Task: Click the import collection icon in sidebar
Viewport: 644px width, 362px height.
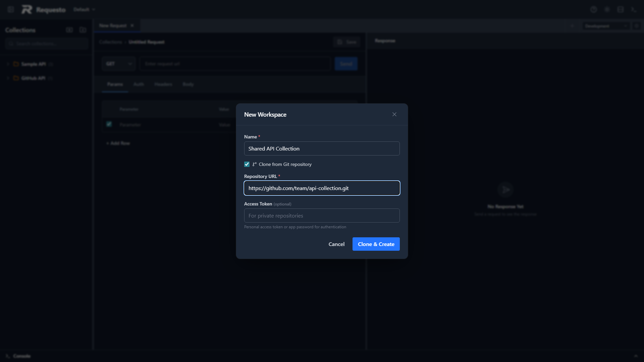Action: [83, 30]
